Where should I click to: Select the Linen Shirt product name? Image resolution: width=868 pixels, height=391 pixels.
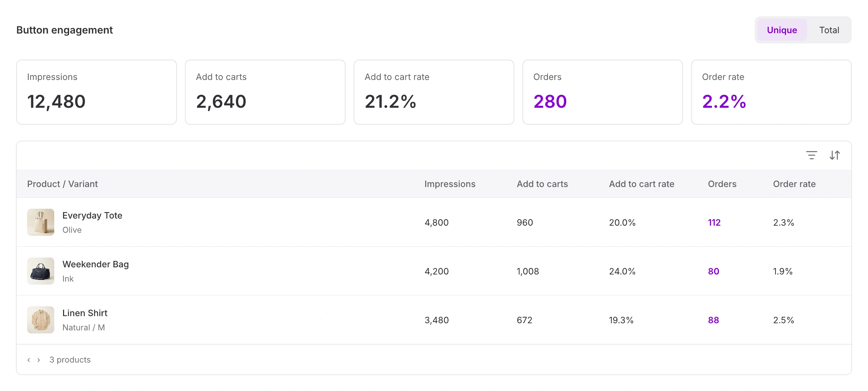pyautogui.click(x=85, y=313)
